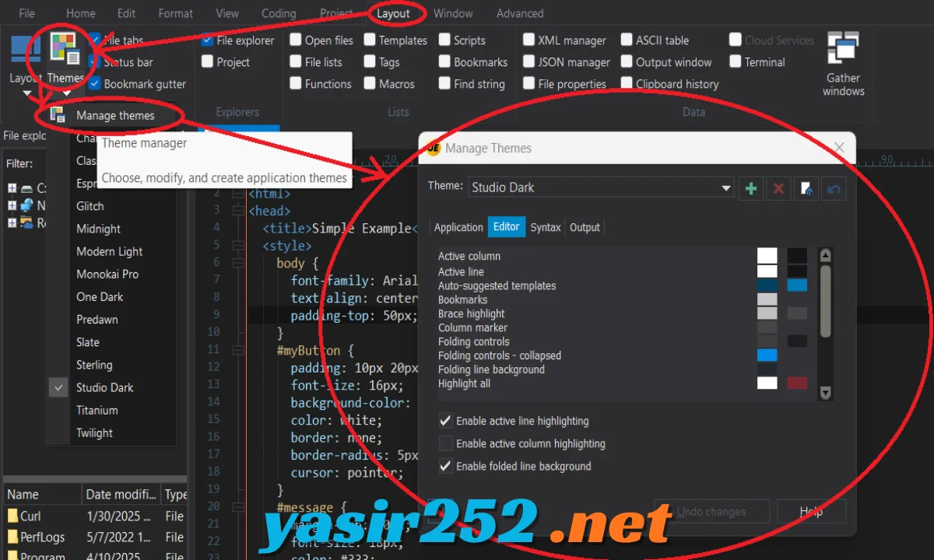Collapse the fold control at line 11 #myButton
Screen dimensions: 934x560
(238, 350)
